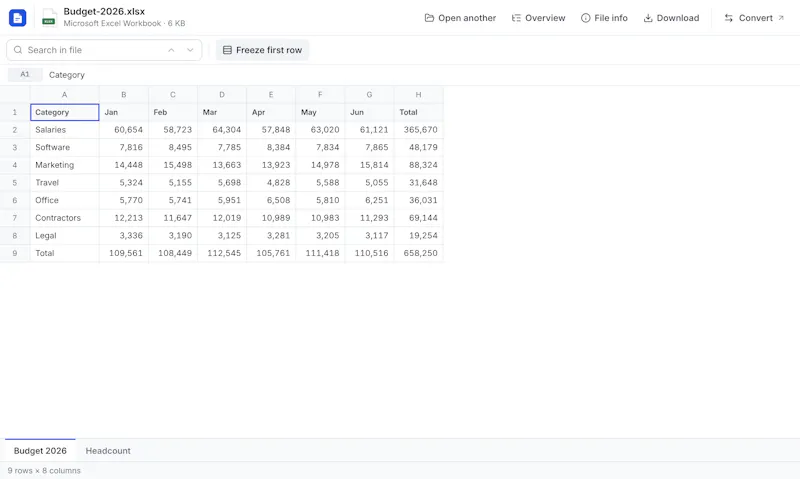Image resolution: width=800 pixels, height=479 pixels.
Task: Select the Total row label in column A
Action: click(64, 253)
